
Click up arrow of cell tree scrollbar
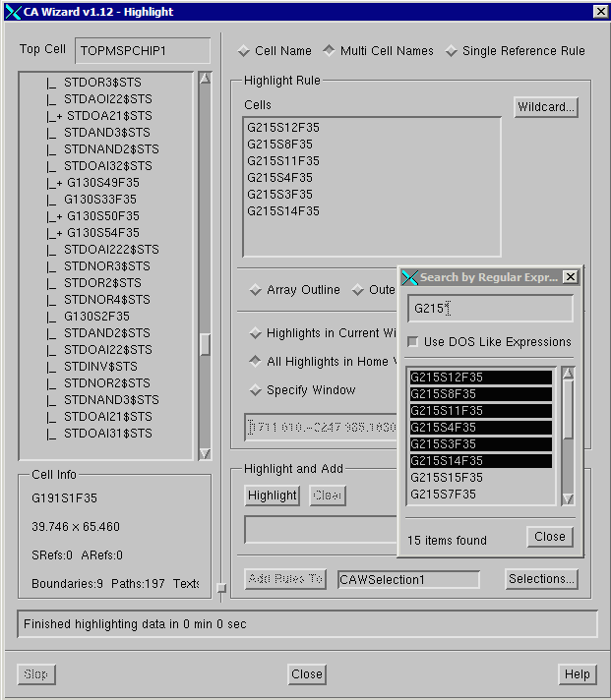click(x=205, y=79)
